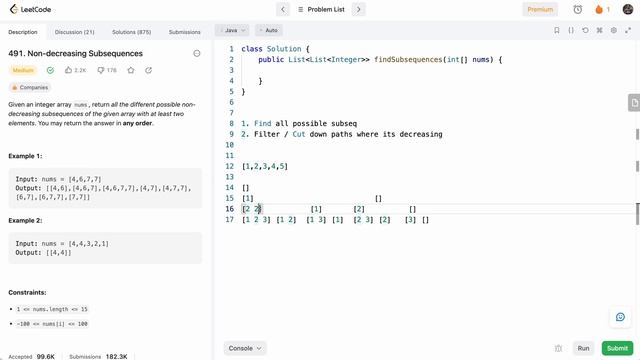Screen dimensions: 640x360
Task: Toggle fullscreen editor icon
Action: click(628, 30)
